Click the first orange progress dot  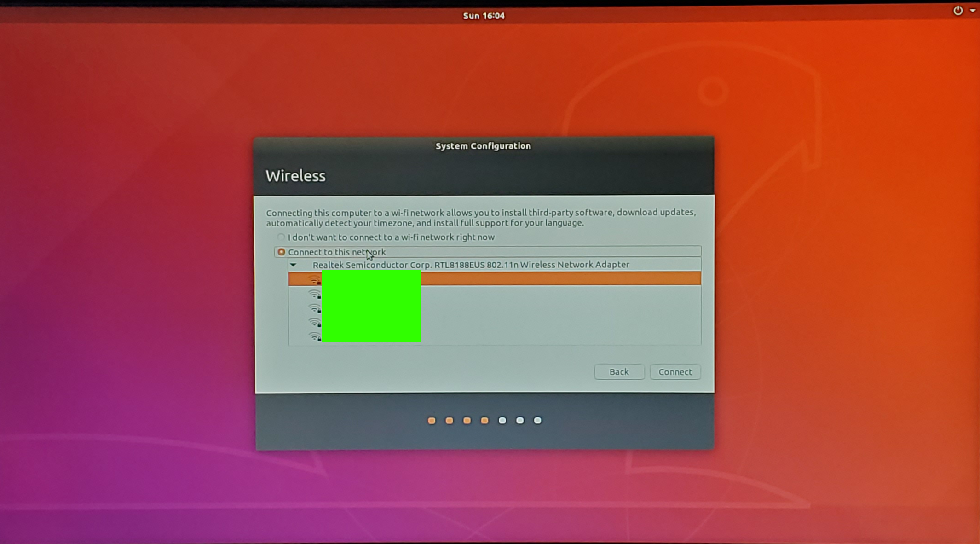[x=432, y=420]
